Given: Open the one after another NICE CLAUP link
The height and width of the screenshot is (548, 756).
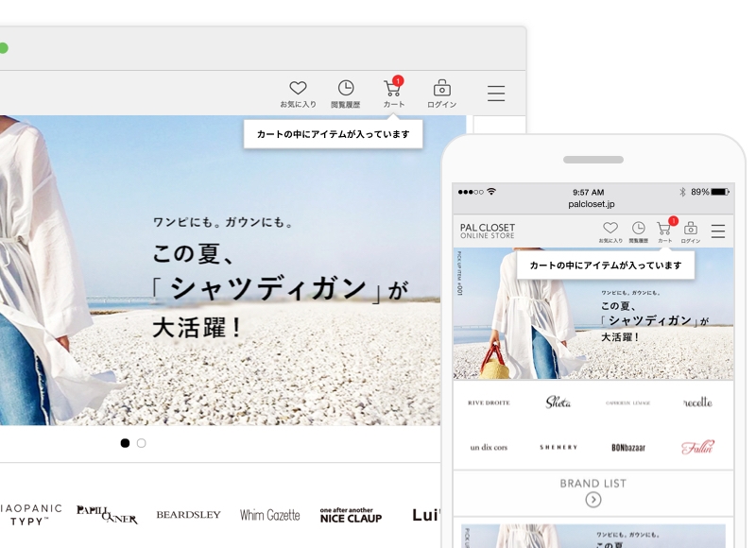Looking at the screenshot, I should (x=351, y=513).
